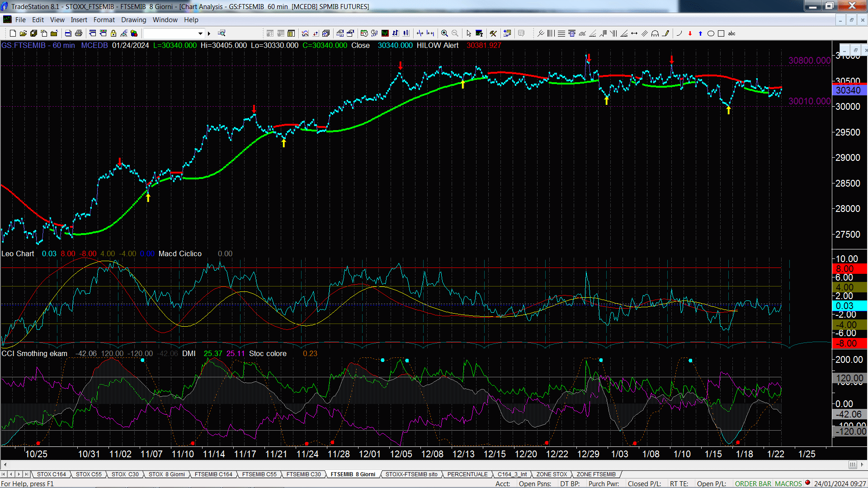Click the Format Symbol clock-calendar icon
The image size is (868, 488).
coord(364,33)
